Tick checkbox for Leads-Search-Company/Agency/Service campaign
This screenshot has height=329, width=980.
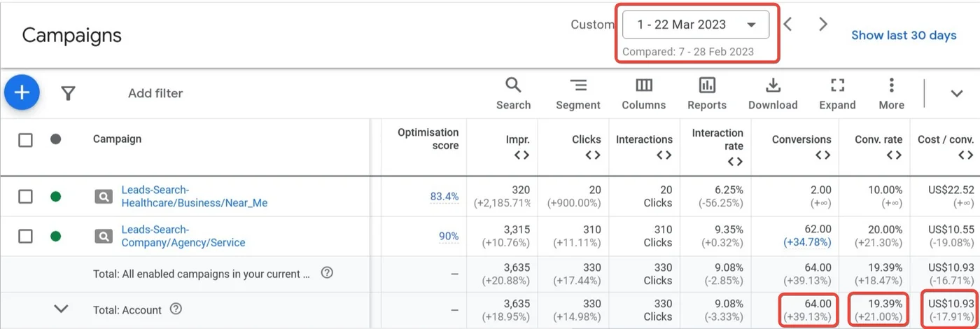(x=25, y=237)
